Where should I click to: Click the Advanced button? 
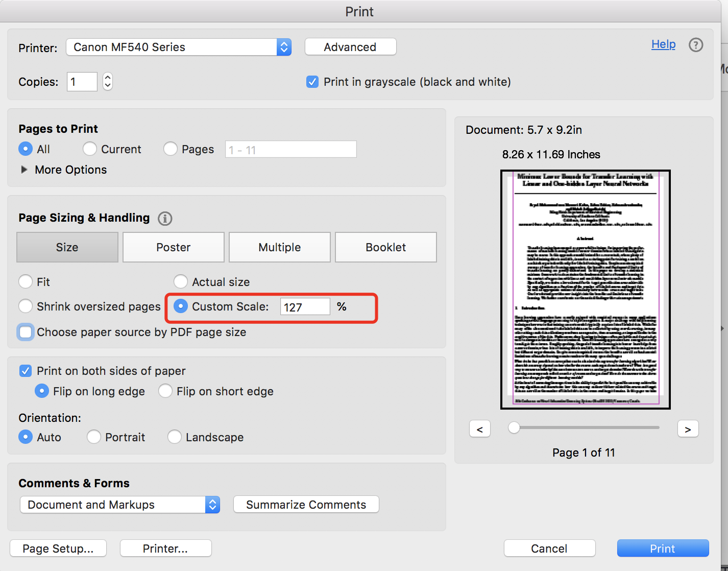click(x=351, y=47)
